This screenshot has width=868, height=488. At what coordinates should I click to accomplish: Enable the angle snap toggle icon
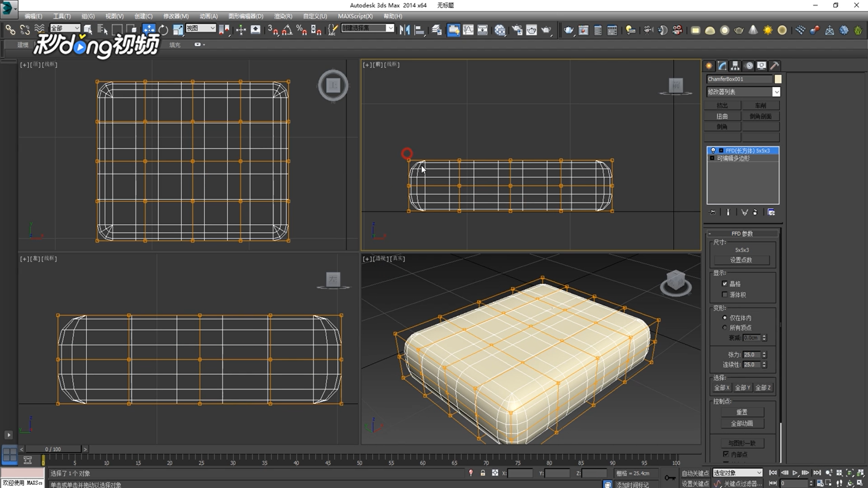287,30
